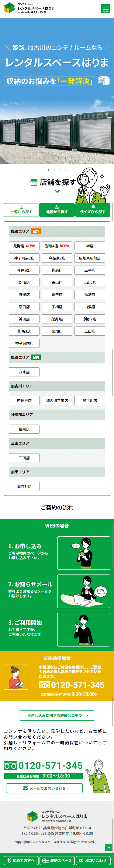Switch to the 地図から探す tab
Screen dimensions: 114x868
point(57,210)
